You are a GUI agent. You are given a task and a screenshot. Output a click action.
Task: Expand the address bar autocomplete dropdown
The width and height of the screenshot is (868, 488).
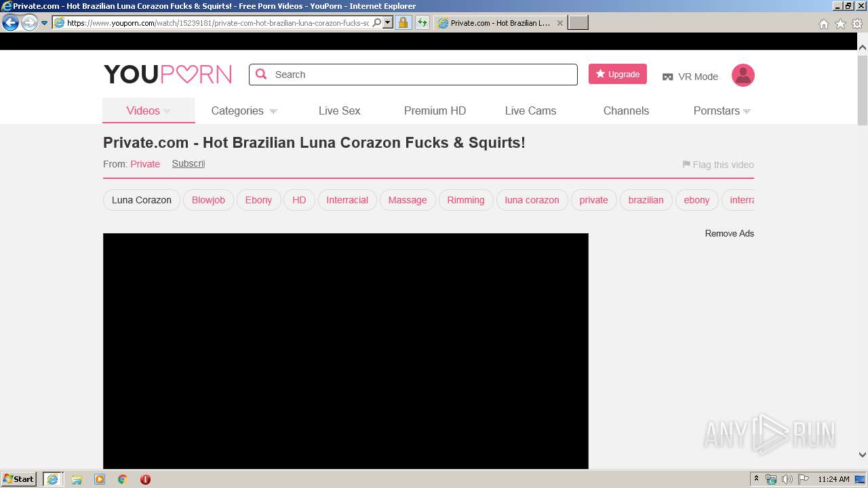[x=388, y=23]
